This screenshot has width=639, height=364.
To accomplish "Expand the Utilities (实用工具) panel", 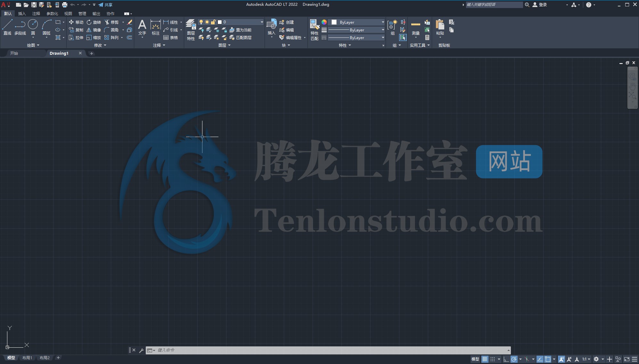I will pyautogui.click(x=420, y=45).
